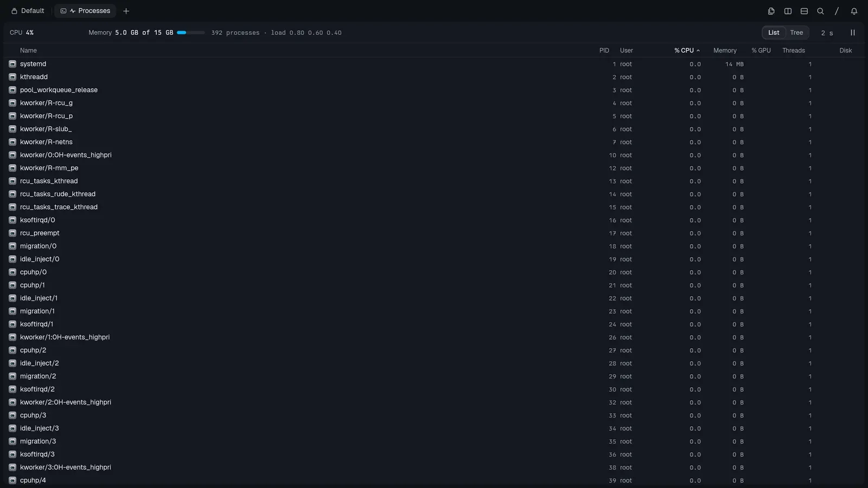Select the cpuhp/3 process row
The width and height of the screenshot is (868, 488).
pos(434,415)
